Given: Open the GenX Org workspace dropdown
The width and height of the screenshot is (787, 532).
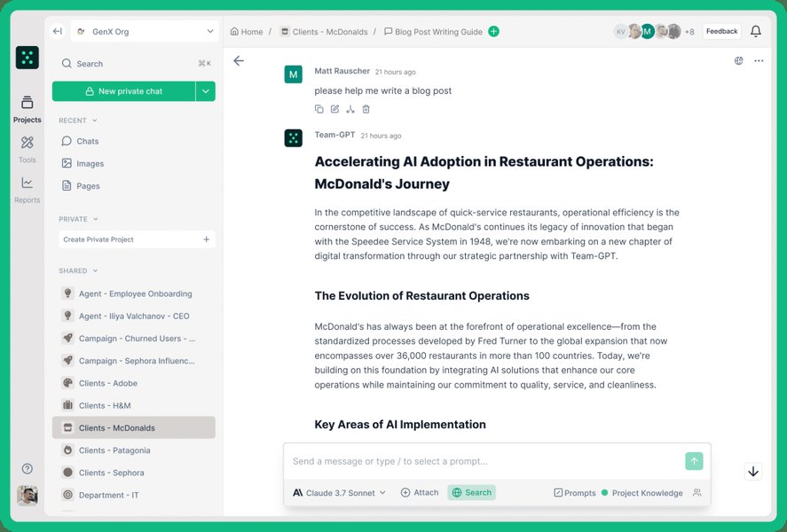Looking at the screenshot, I should click(x=145, y=31).
